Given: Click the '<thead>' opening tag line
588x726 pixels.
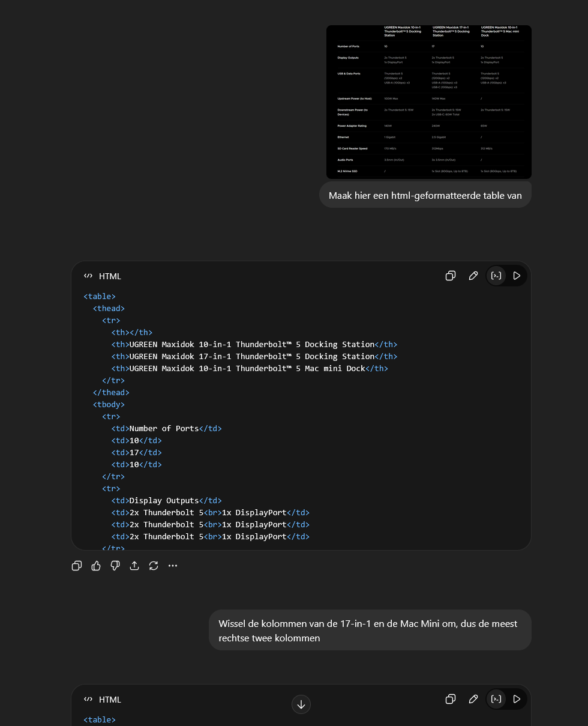Looking at the screenshot, I should point(109,308).
